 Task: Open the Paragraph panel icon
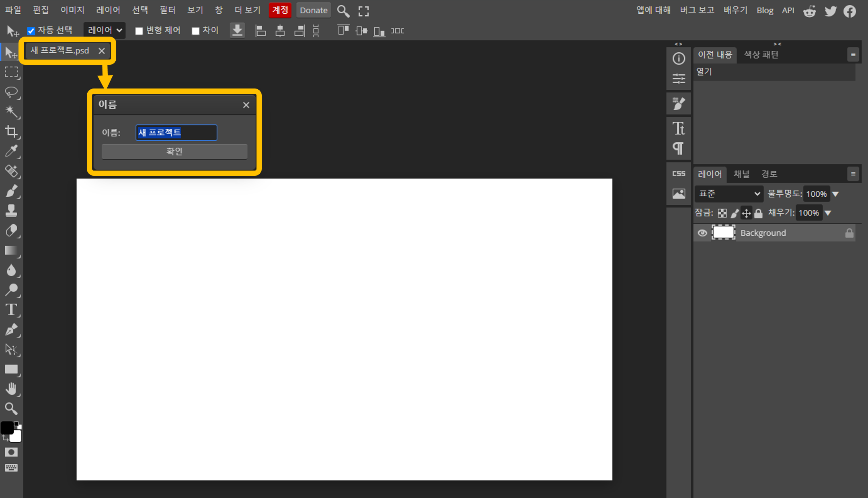pos(679,148)
